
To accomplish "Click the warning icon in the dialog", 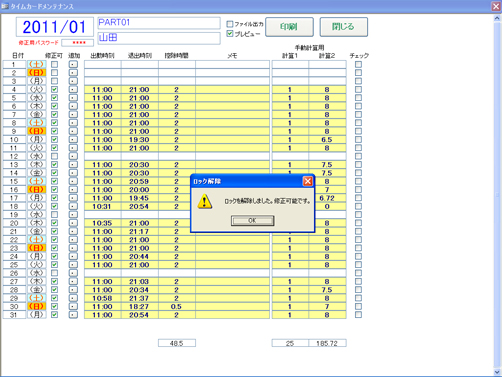I will [205, 202].
